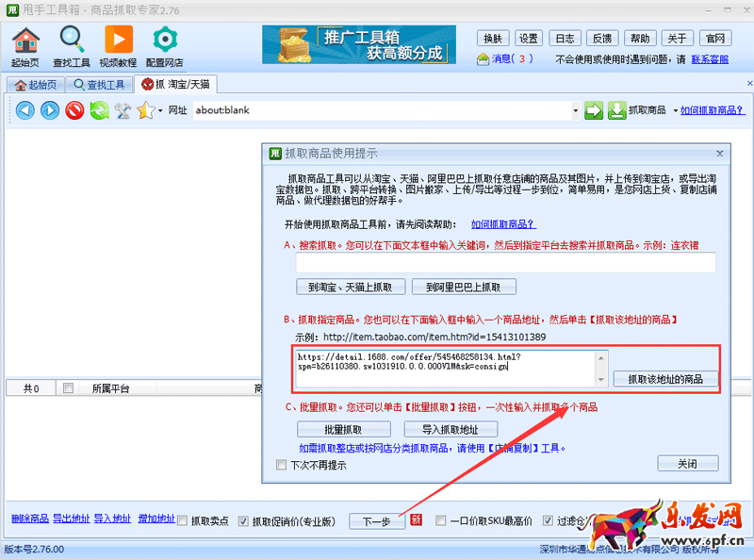Toggle the 下次不再提示 checkbox
Screen dimensions: 754x560
pyautogui.click(x=281, y=465)
